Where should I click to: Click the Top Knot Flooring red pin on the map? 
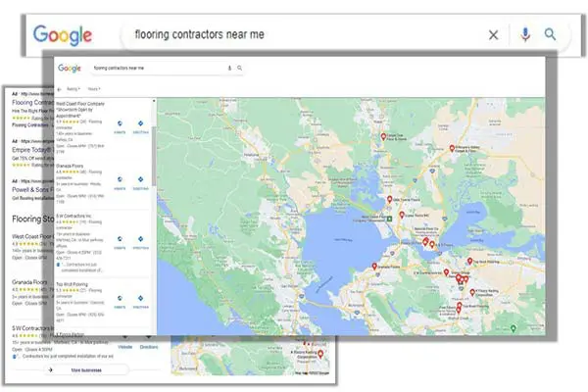tap(469, 261)
